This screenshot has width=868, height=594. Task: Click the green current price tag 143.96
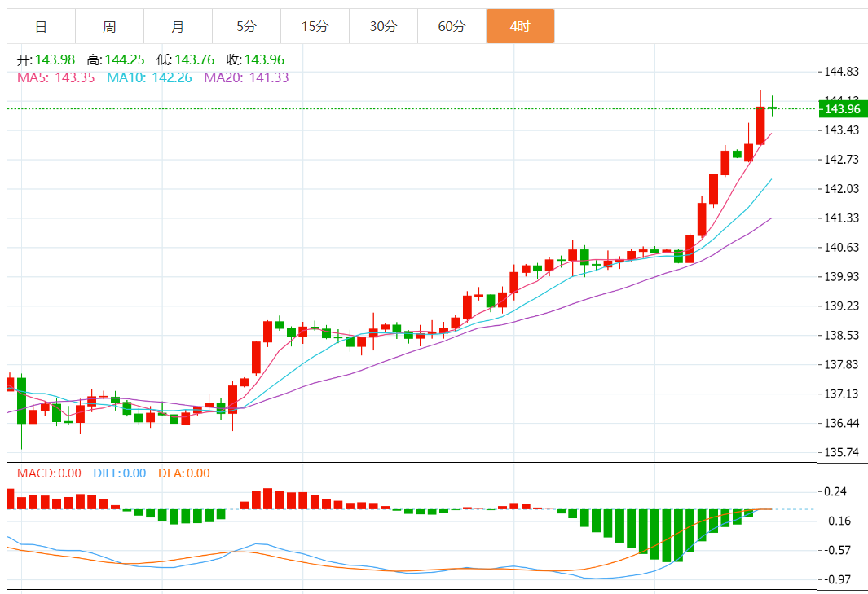tap(843, 109)
